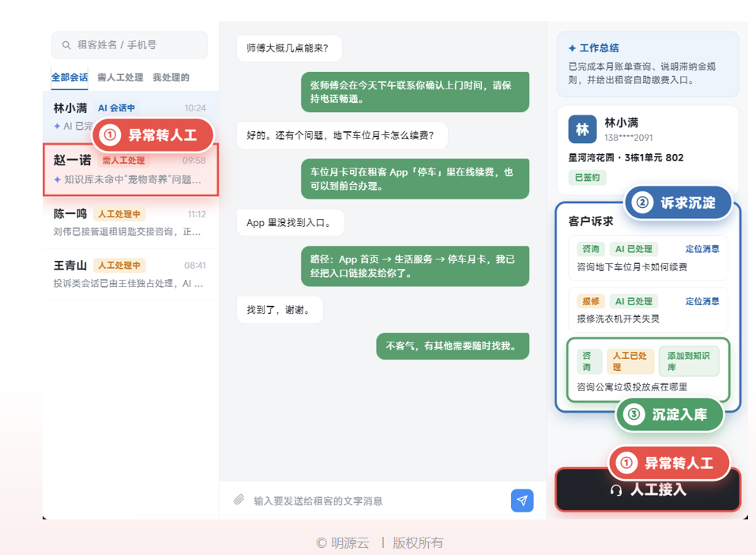Viewport: 756px width, 555px height.
Task: Focus the message text input box
Action: click(376, 501)
